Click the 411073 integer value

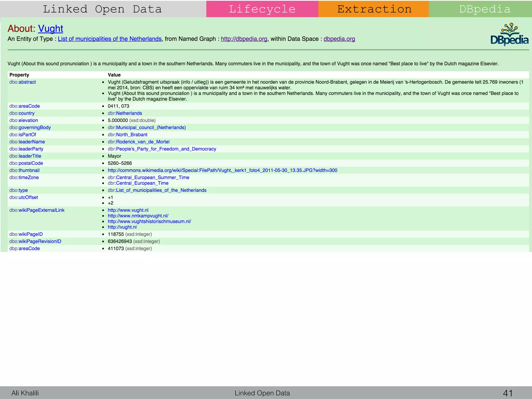coord(116,249)
